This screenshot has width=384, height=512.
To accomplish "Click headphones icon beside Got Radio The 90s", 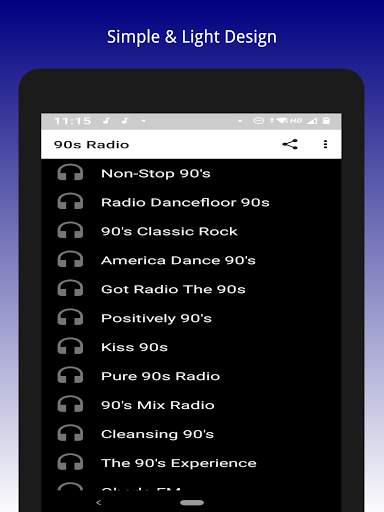I will pos(70,289).
